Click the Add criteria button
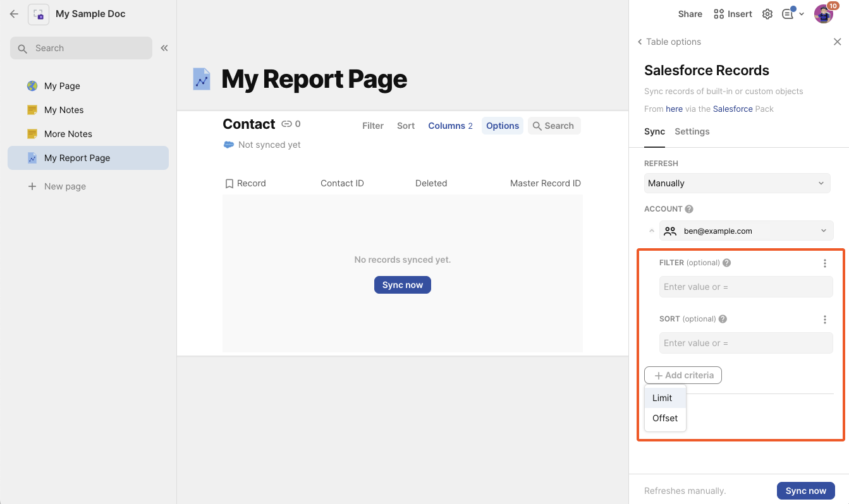849x504 pixels. click(683, 375)
